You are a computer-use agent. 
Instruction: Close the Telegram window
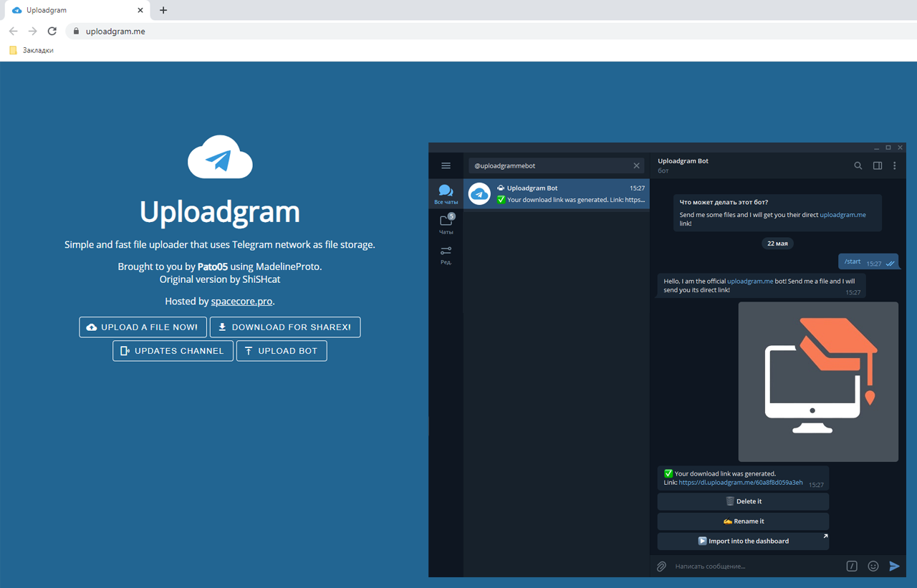pyautogui.click(x=900, y=148)
